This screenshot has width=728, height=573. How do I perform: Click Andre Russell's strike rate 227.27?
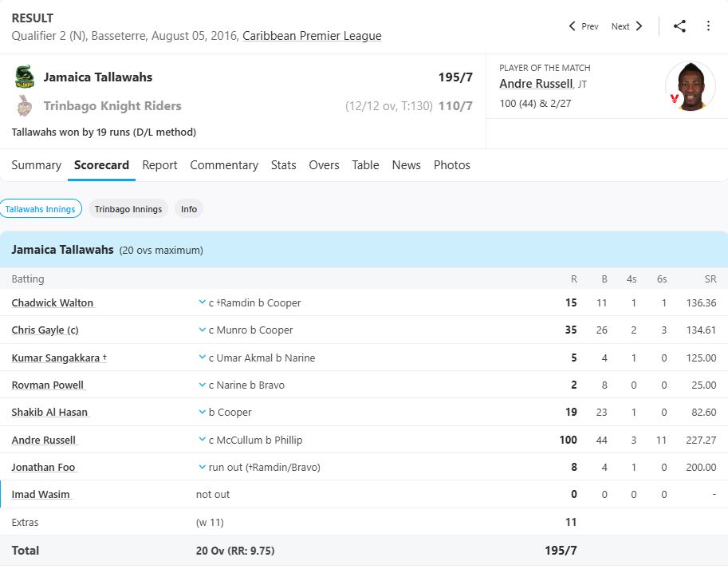click(701, 440)
